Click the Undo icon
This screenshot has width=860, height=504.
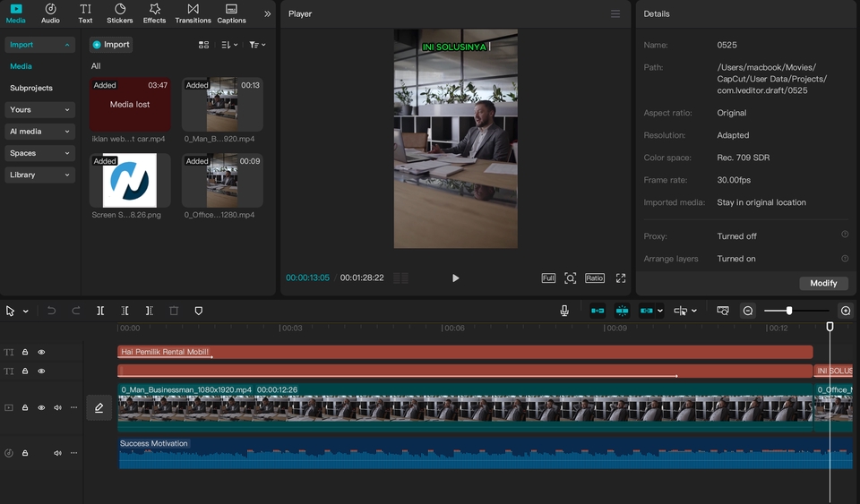[51, 311]
